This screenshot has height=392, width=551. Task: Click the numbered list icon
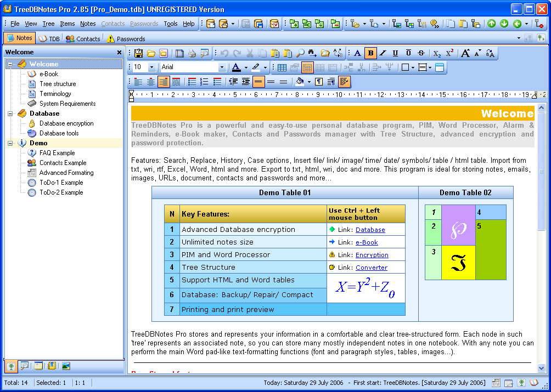coord(204,82)
